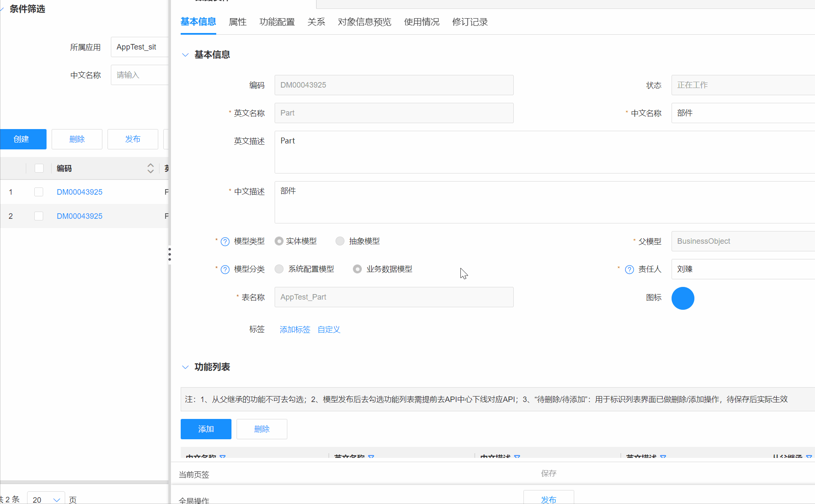Switch to the 对象信息预览 tab
Viewport: 815px width, 504px height.
point(364,22)
